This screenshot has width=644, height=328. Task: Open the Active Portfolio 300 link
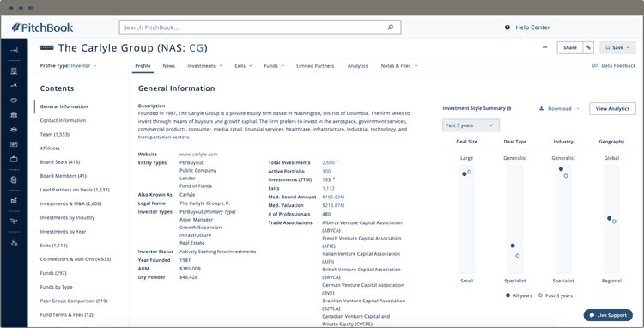pyautogui.click(x=326, y=171)
